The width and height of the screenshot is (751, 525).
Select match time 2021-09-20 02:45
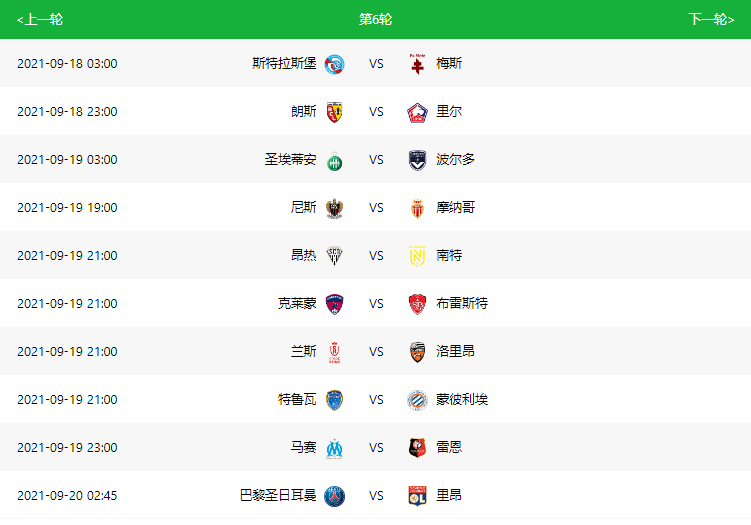pyautogui.click(x=67, y=495)
